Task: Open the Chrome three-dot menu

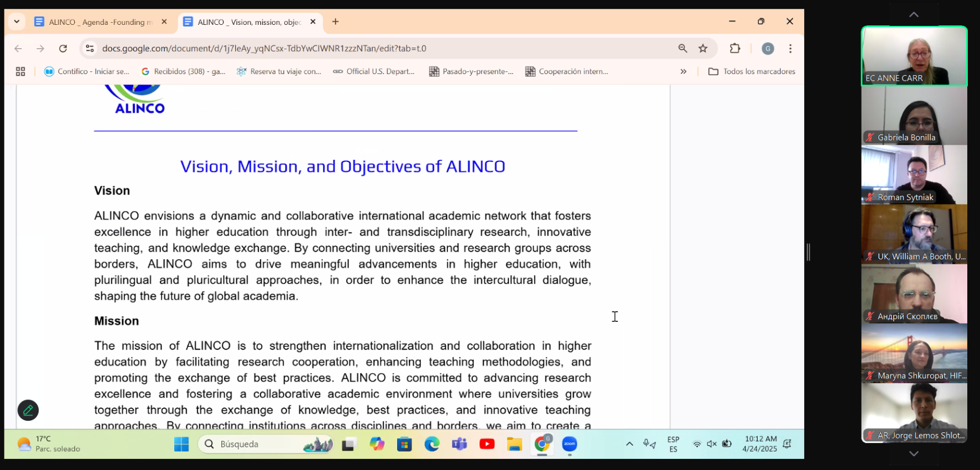Action: (790, 49)
